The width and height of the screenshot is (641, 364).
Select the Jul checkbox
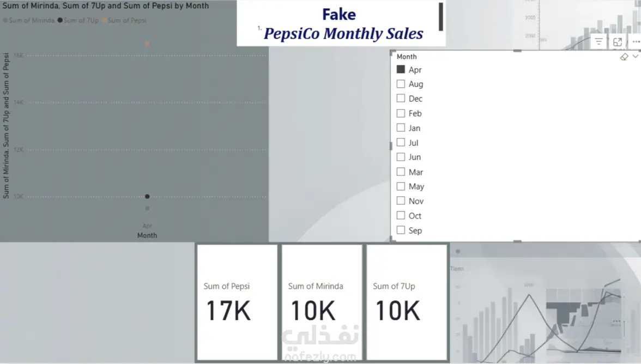click(x=401, y=143)
